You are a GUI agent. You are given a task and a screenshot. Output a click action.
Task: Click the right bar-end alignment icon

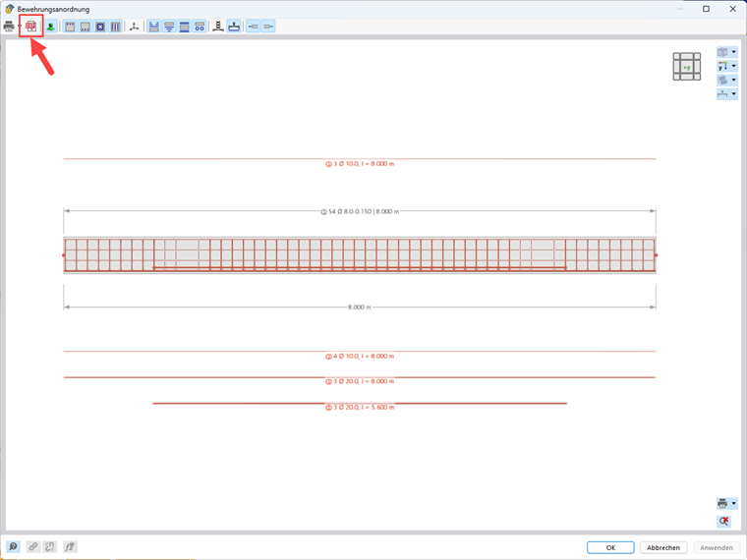click(x=268, y=27)
